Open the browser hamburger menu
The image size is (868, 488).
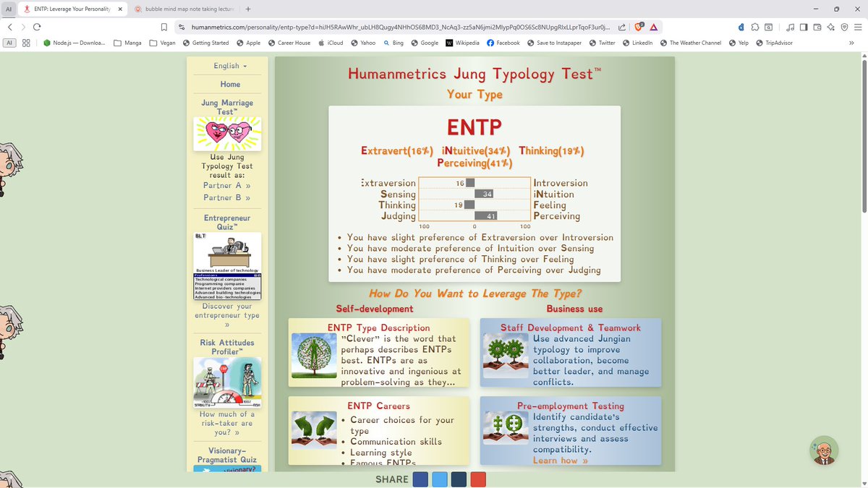[858, 27]
